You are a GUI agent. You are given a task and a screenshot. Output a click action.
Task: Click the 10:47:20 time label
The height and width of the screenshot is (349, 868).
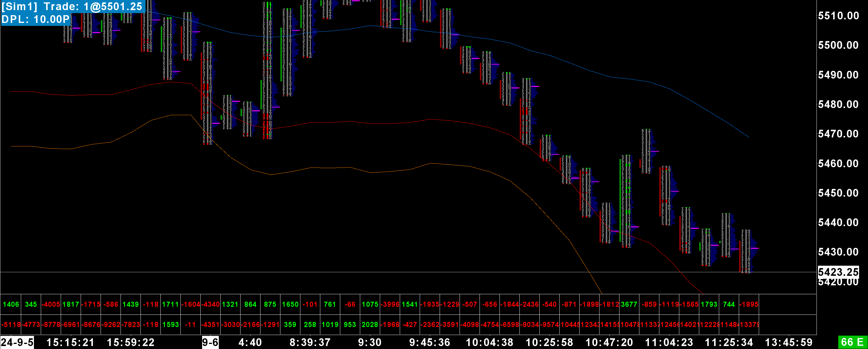609,342
